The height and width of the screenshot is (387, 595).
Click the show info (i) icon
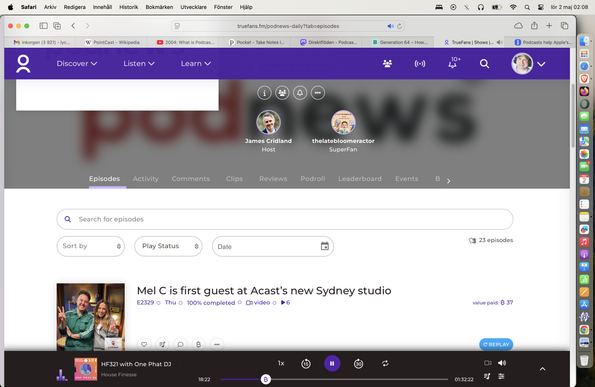[x=264, y=93]
